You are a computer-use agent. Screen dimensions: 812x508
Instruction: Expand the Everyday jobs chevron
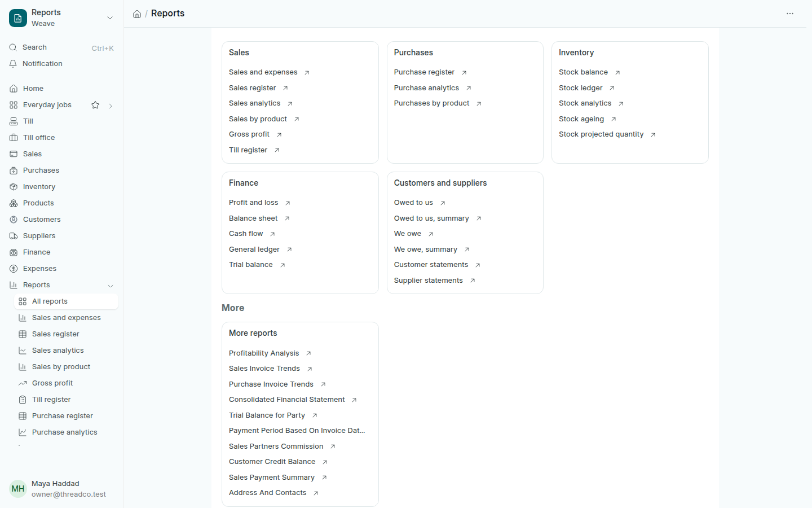(x=111, y=106)
